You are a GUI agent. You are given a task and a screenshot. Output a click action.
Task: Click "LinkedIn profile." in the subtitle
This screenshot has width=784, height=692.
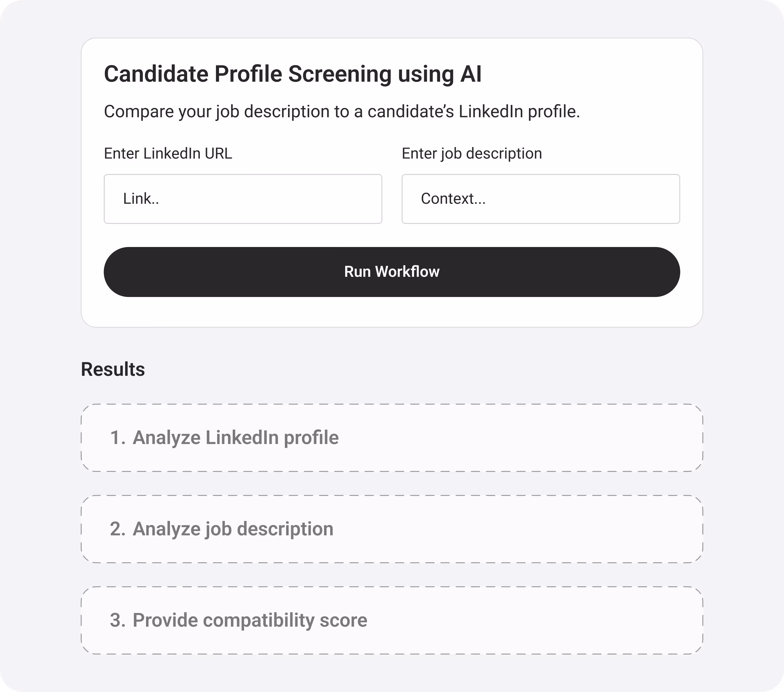point(519,112)
